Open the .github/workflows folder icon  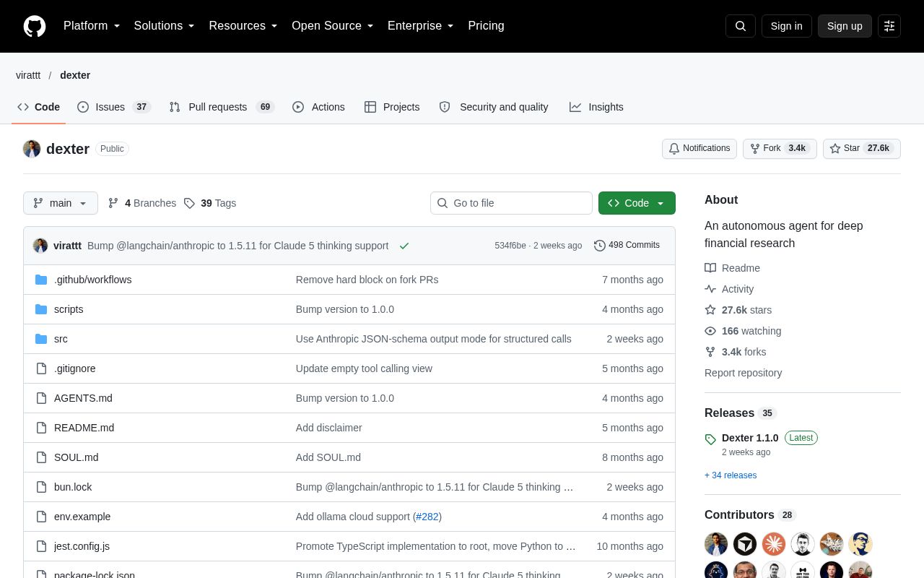tap(41, 280)
